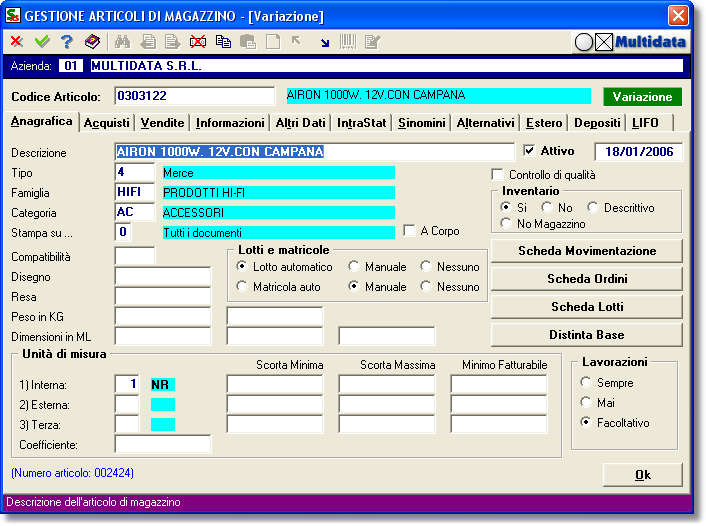Open the purple help book icon
706x526 pixels.
(92, 41)
